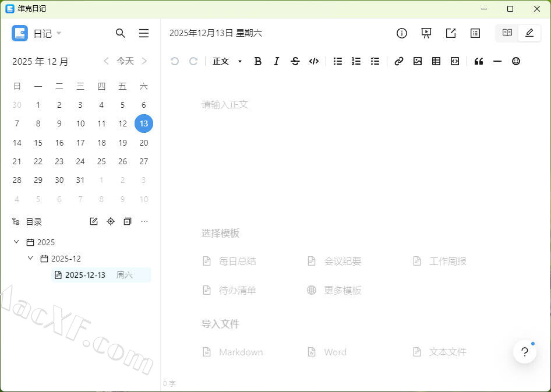
Task: Switch to edit mode with pencil toggle
Action: [x=529, y=33]
